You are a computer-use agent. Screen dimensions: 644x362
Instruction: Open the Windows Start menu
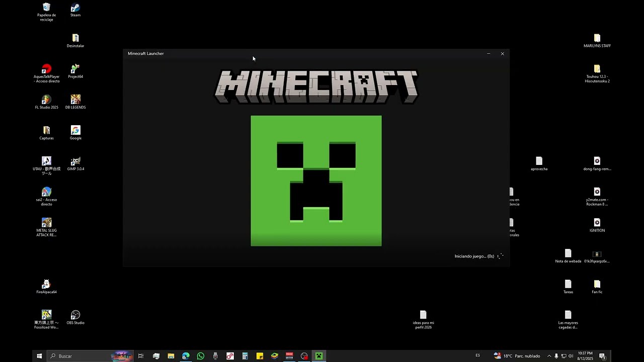(x=39, y=356)
